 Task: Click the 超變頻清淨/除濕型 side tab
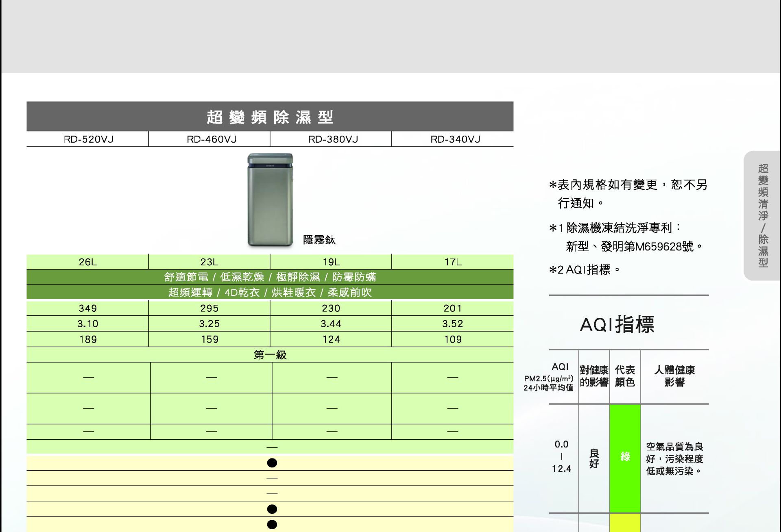pyautogui.click(x=763, y=215)
